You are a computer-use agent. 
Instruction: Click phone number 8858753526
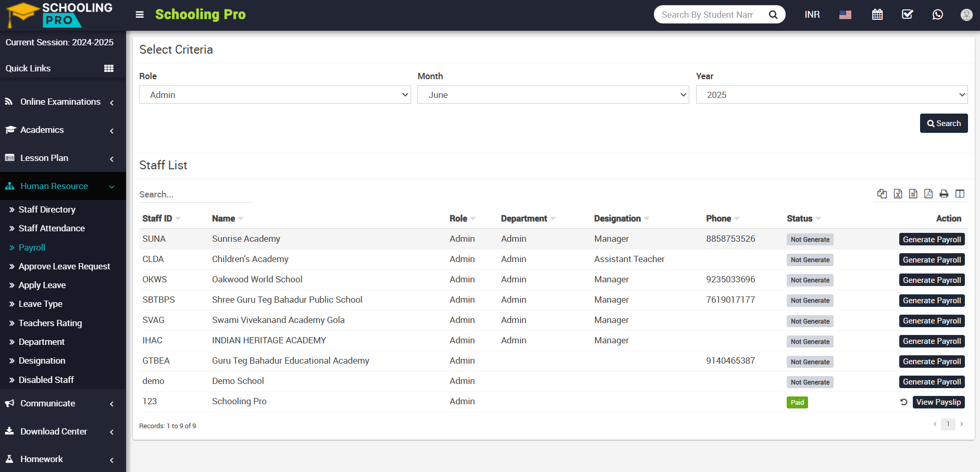tap(730, 239)
